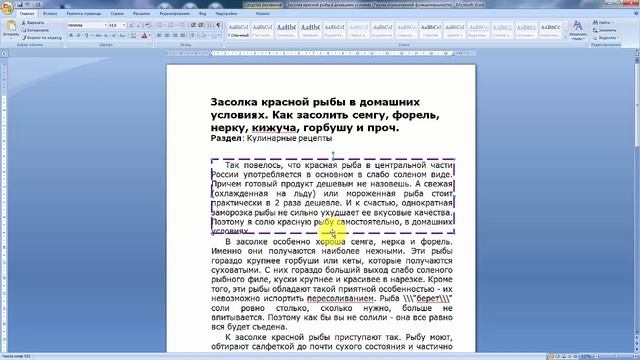This screenshot has height=360, width=640.
Task: Click the Sort icon in paragraph group
Action: (210, 25)
